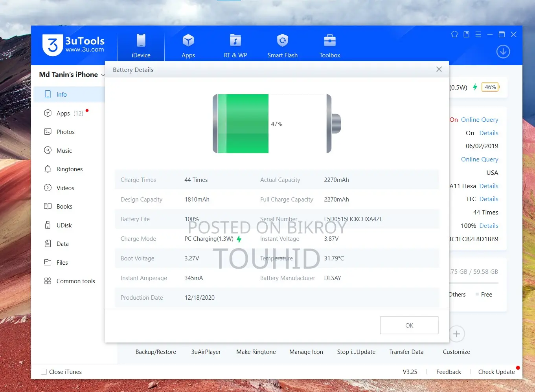The width and height of the screenshot is (535, 392).
Task: Click the Videos play icon
Action: (48, 188)
